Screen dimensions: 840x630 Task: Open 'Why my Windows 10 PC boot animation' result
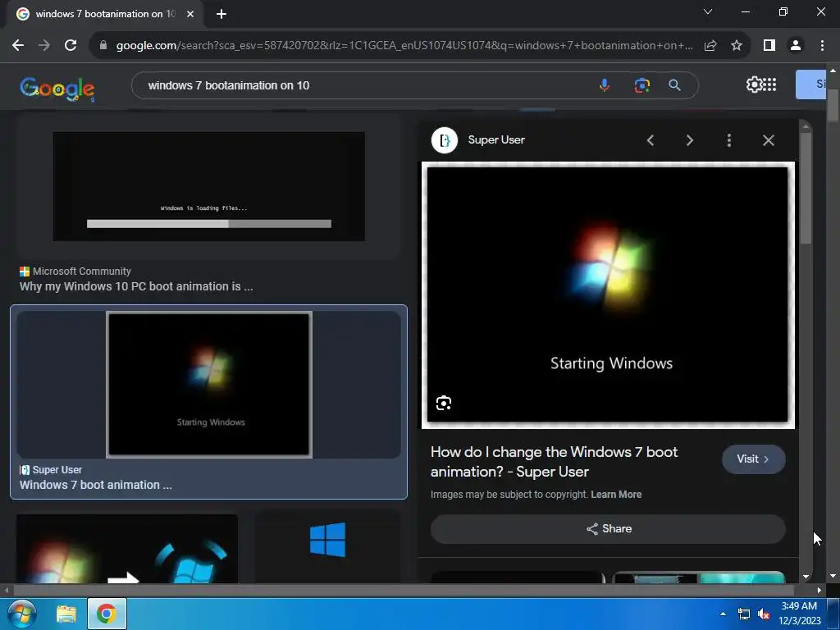click(x=136, y=286)
